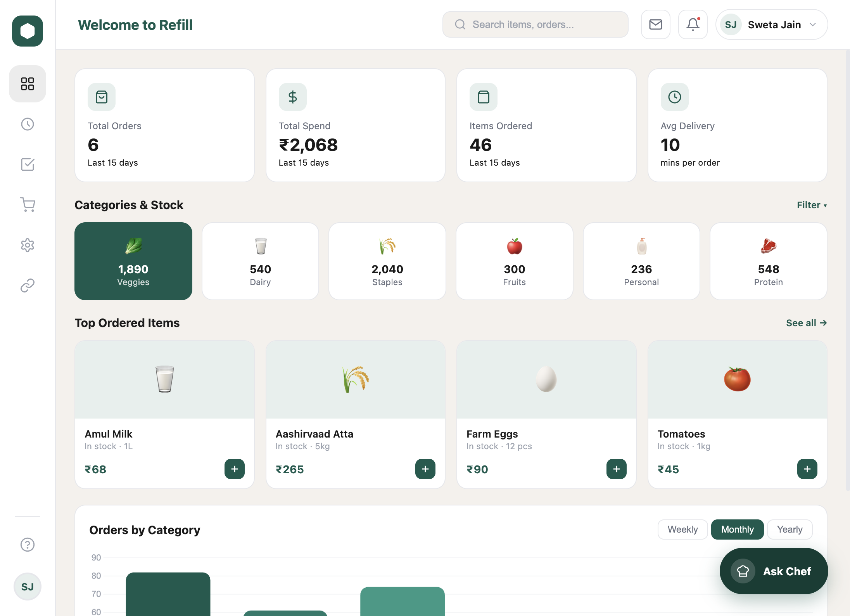Click the 90 chart axis label

pos(96,558)
